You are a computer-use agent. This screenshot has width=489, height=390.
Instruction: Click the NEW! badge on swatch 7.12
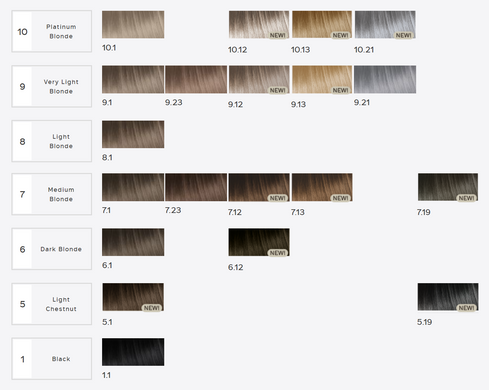click(277, 198)
